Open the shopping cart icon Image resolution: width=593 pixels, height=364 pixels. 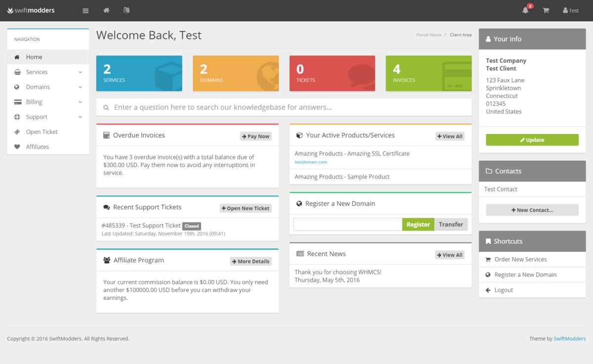[x=546, y=10]
